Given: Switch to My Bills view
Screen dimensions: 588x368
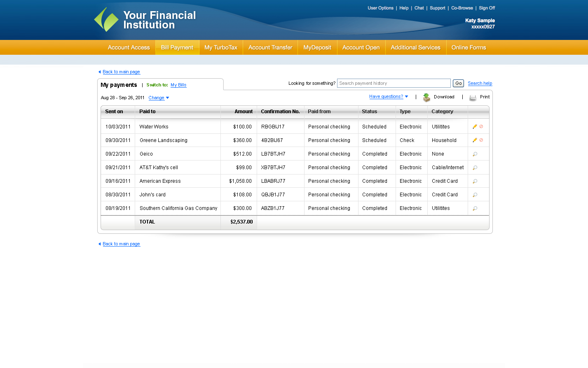Looking at the screenshot, I should click(178, 85).
